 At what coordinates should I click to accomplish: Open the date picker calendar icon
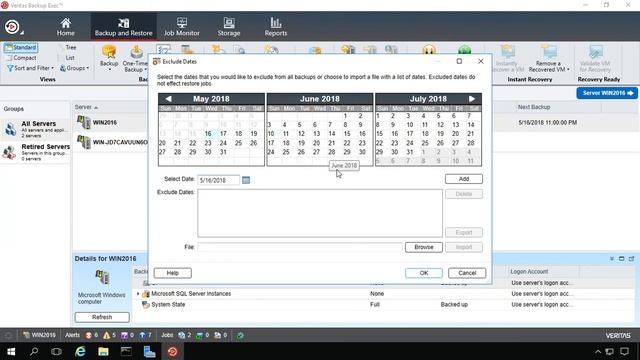(x=246, y=180)
